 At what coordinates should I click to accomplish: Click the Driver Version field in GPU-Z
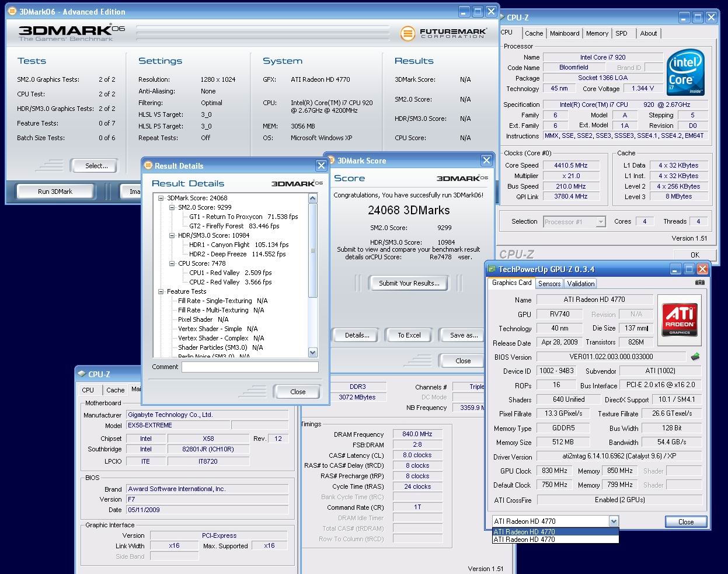point(619,457)
